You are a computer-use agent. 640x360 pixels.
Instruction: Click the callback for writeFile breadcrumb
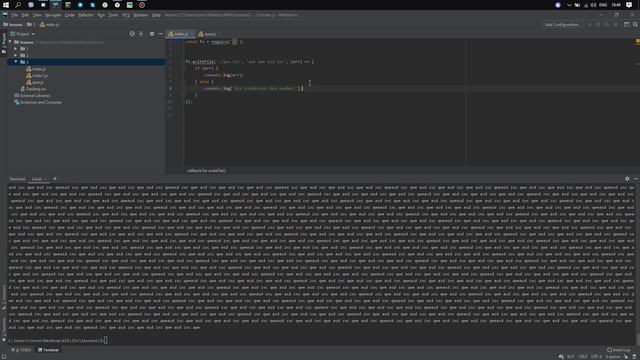[206, 171]
